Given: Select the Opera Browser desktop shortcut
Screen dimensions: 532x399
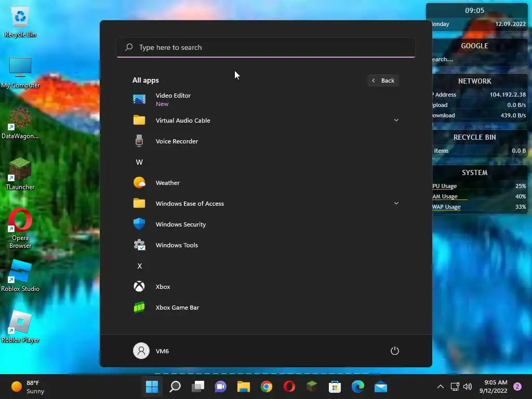Looking at the screenshot, I should pos(20,229).
